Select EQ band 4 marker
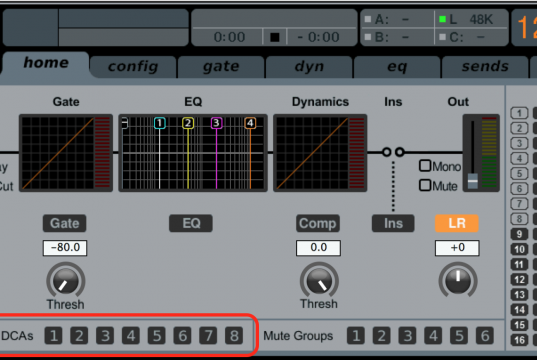 pos(250,123)
